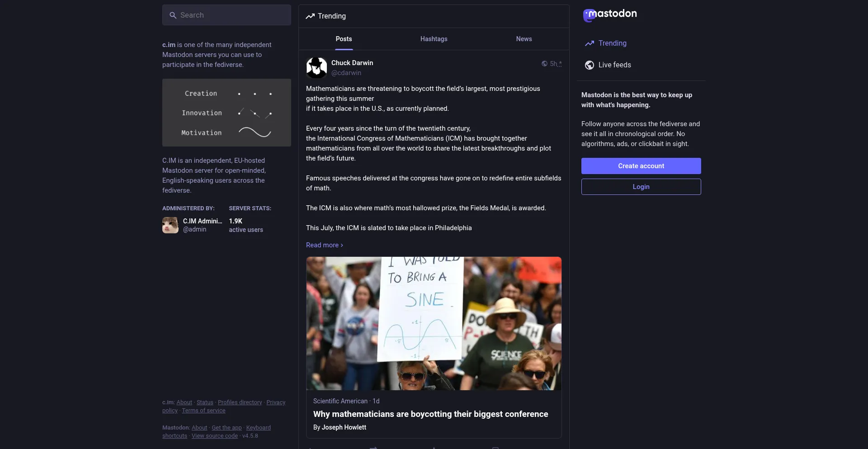Click the C.IM Admin cat avatar
Viewport: 868px width, 449px height.
(170, 225)
